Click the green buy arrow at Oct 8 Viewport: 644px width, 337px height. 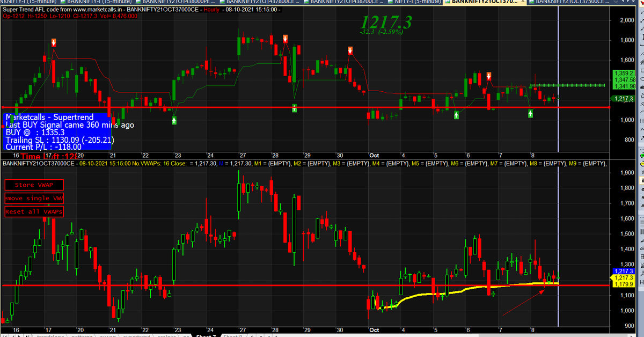(x=530, y=113)
